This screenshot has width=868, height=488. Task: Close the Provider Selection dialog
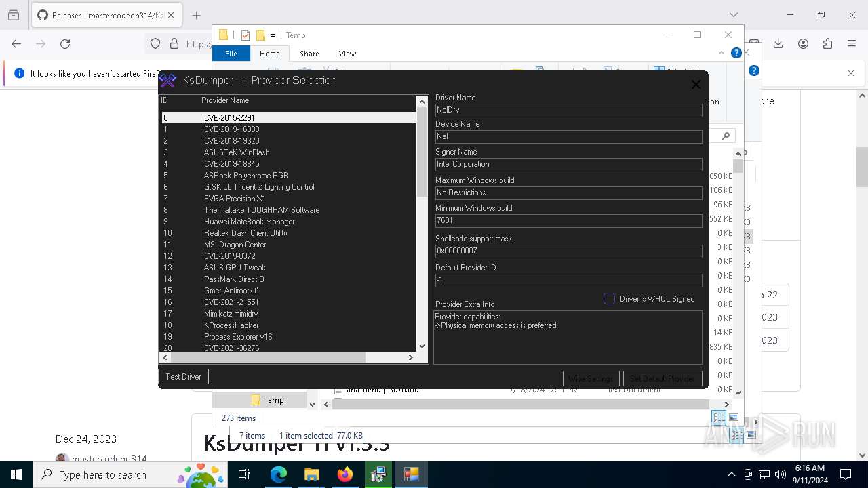[x=696, y=85]
